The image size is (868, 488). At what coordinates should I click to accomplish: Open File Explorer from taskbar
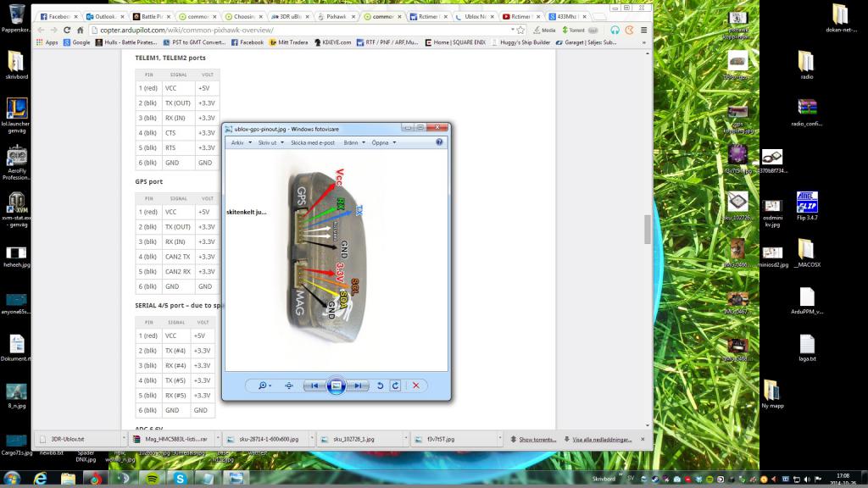[68, 478]
